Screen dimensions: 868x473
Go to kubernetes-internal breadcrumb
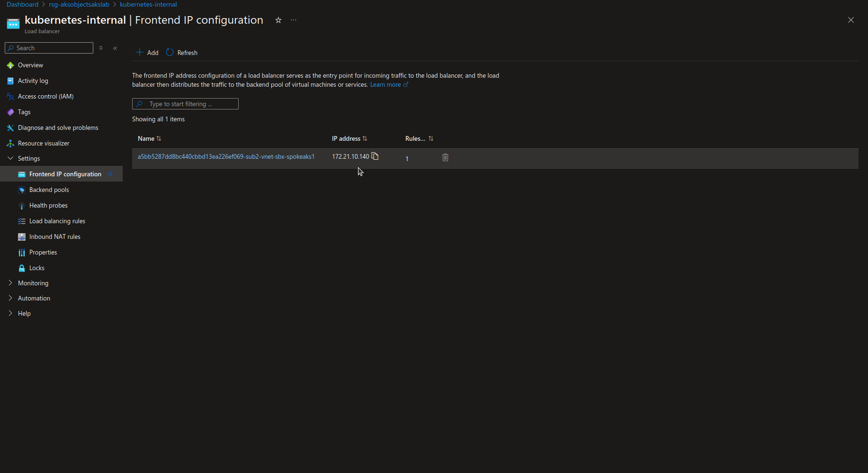[148, 4]
